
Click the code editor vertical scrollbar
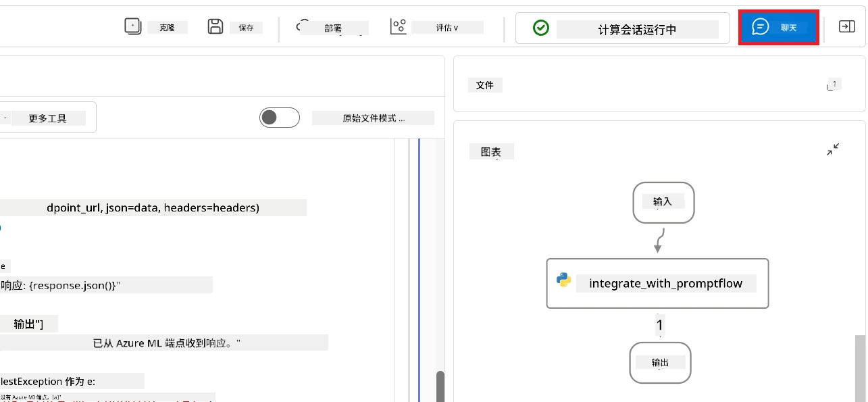point(440,386)
